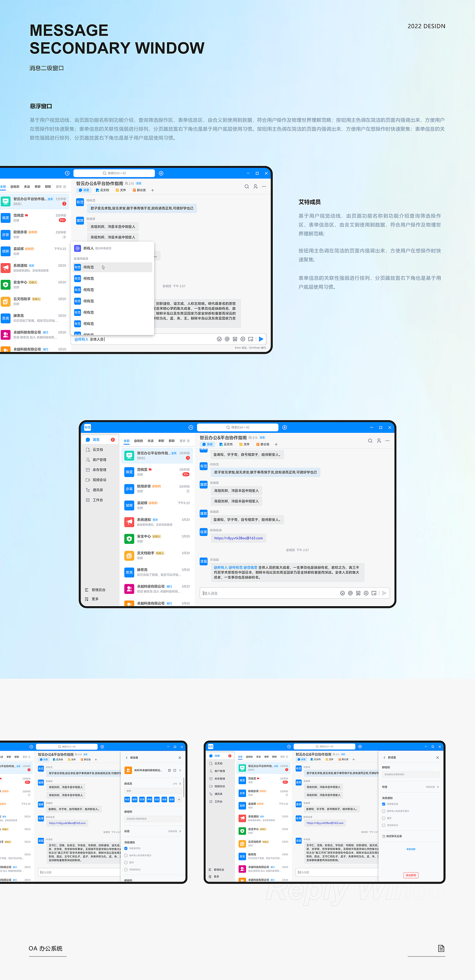Check @所有人的消息不提示 in the 退出群组 window
The height and width of the screenshot is (980, 475).
click(384, 811)
